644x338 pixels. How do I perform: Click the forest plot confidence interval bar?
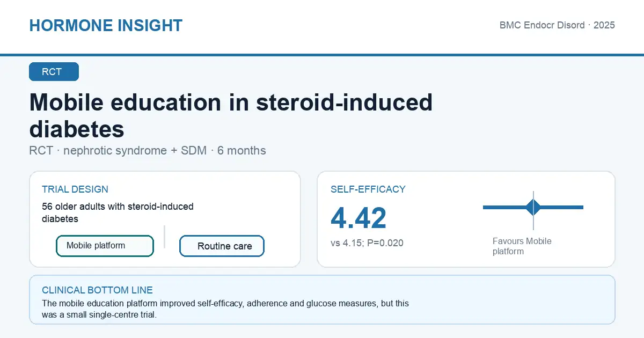point(533,207)
